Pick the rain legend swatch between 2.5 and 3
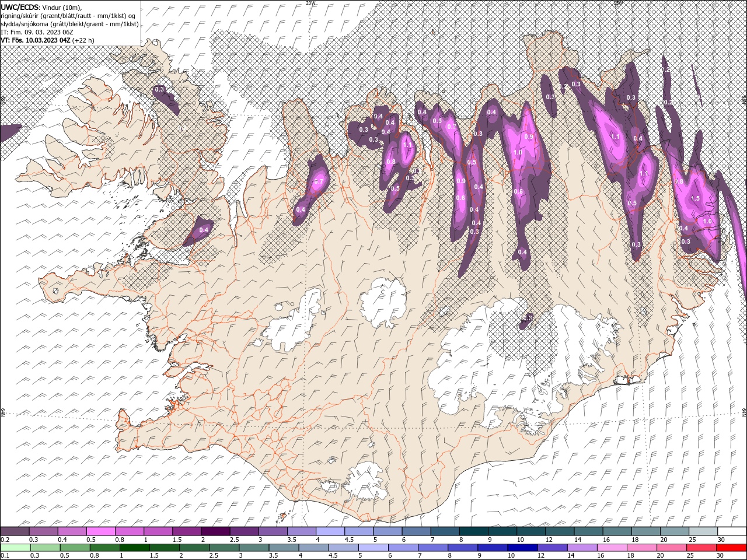The height and width of the screenshot is (560, 747). point(224,548)
